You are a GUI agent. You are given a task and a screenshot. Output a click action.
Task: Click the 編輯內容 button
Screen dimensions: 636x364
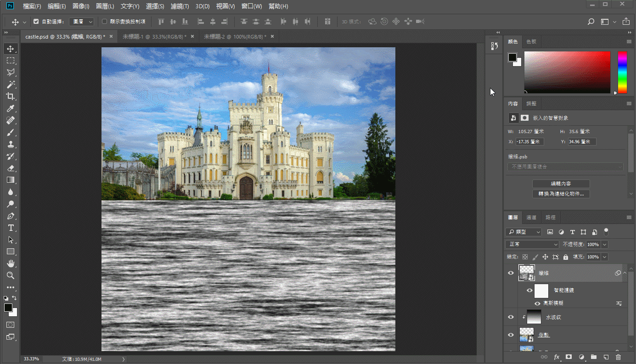561,184
